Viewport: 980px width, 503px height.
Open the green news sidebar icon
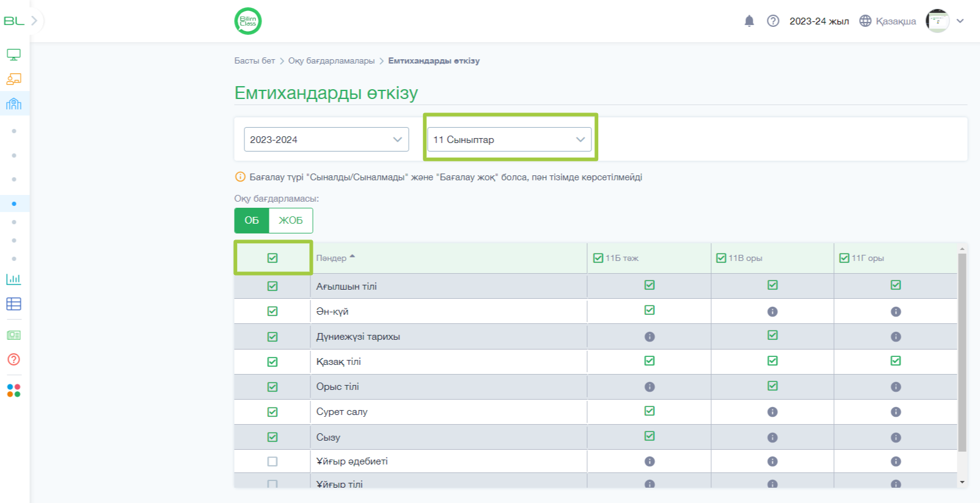(x=13, y=335)
